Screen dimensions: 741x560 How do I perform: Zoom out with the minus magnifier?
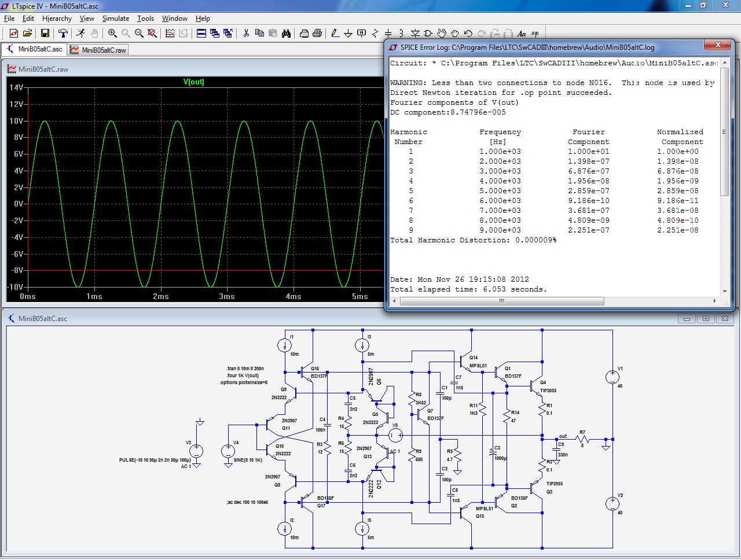pos(139,34)
